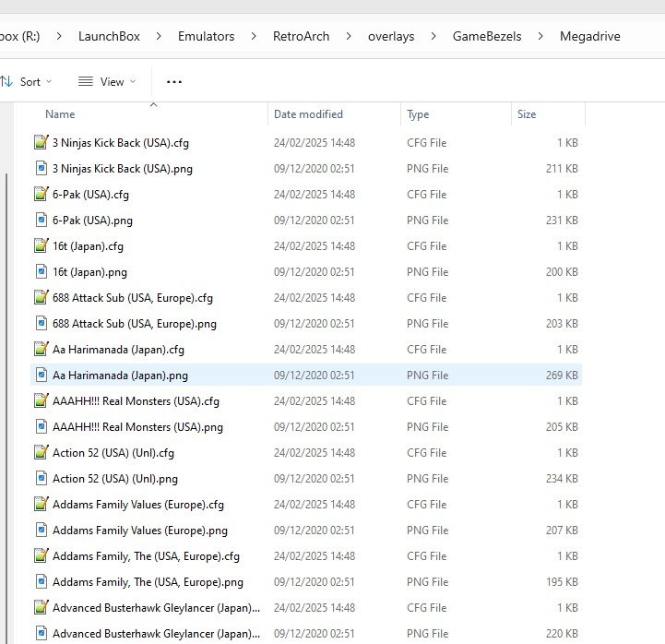Expand the chevron after GameBezels in path
Image resolution: width=665 pixels, height=644 pixels.
tap(540, 37)
